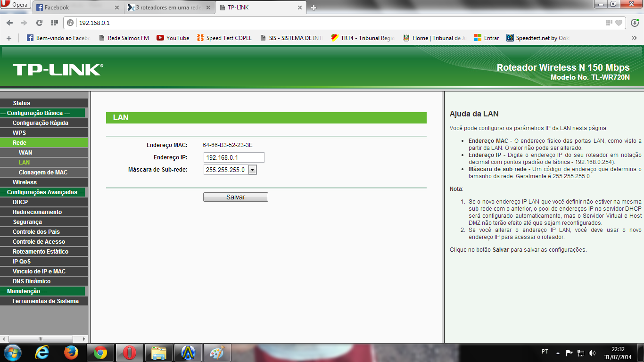Close the '3 roteadores em uma rede' tab

tap(208, 8)
